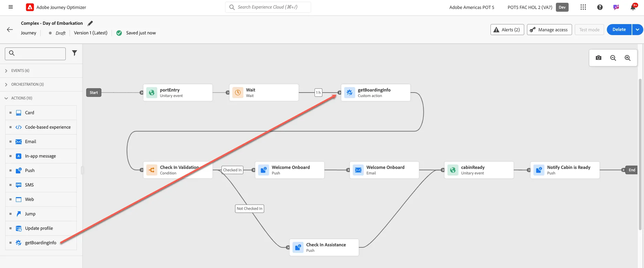644x268 pixels.
Task: Open the notifications bell
Action: (x=633, y=7)
